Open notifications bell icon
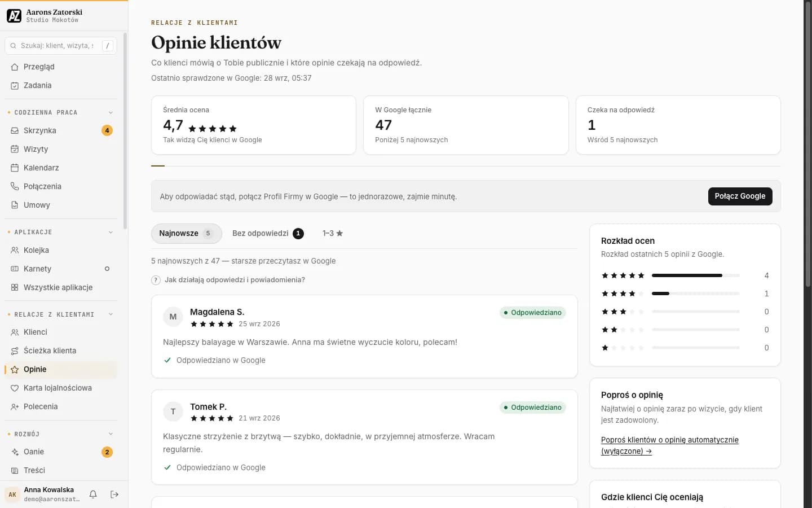Image resolution: width=812 pixels, height=508 pixels. click(x=93, y=494)
